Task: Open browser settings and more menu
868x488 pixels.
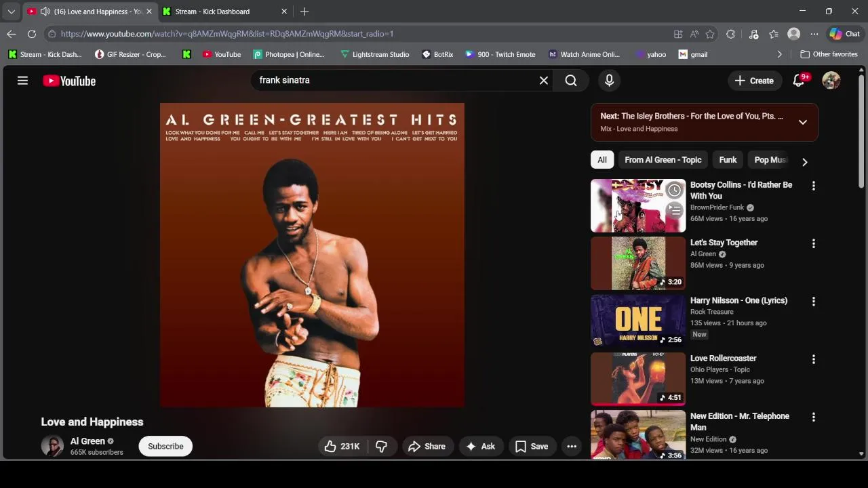Action: coord(814,34)
